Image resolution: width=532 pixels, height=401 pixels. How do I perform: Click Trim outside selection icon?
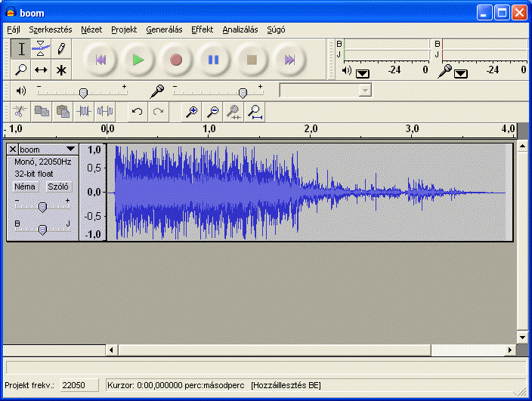tap(83, 111)
